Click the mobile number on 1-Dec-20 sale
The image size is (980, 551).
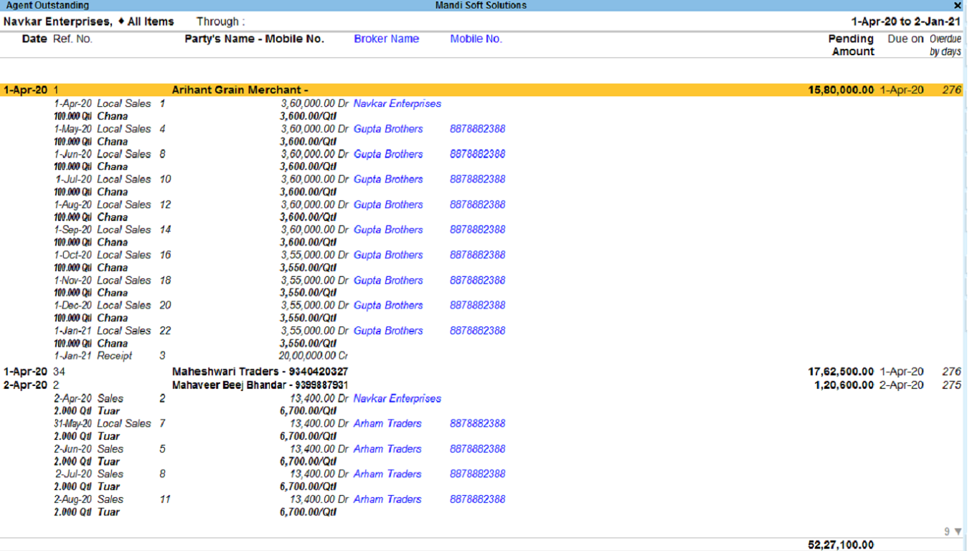(x=477, y=306)
